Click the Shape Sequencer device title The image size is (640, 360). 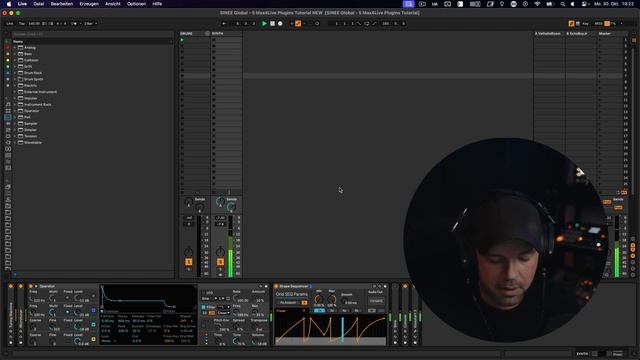(293, 287)
